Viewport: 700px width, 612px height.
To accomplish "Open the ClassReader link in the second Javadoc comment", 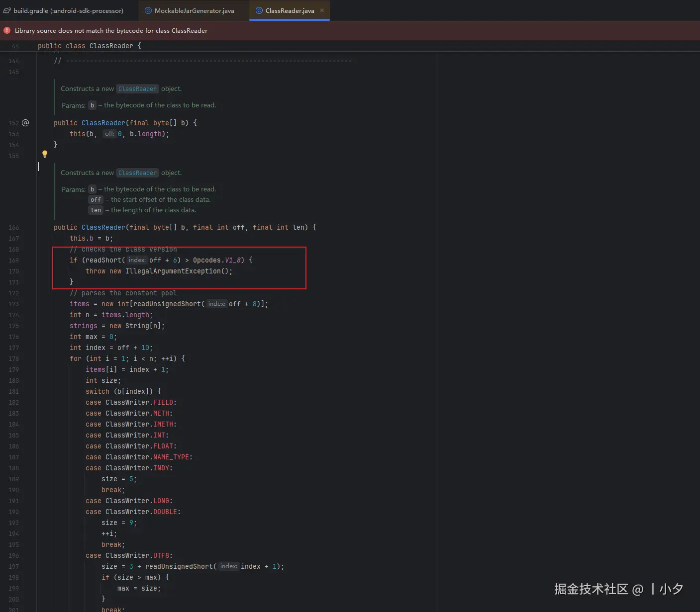I will point(138,173).
